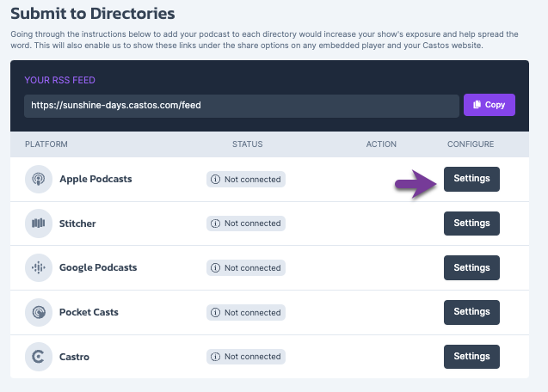
Task: Click the Apple Podcasts platform icon
Action: [x=38, y=180]
